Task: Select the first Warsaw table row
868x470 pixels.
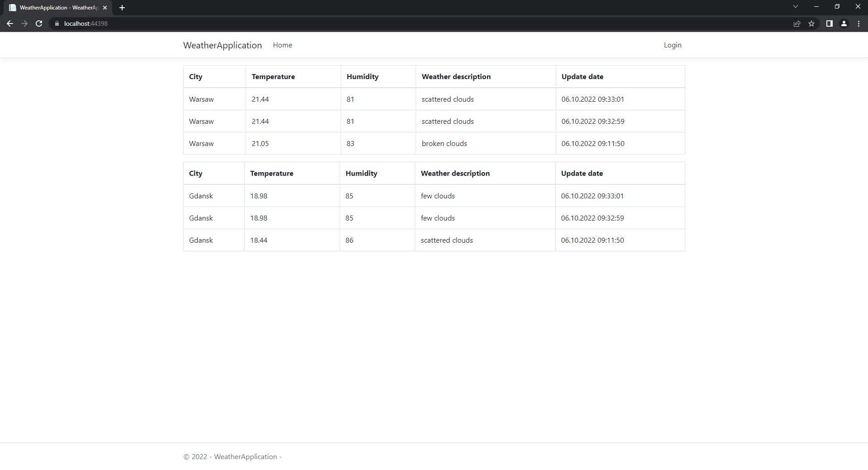Action: (x=317, y=99)
